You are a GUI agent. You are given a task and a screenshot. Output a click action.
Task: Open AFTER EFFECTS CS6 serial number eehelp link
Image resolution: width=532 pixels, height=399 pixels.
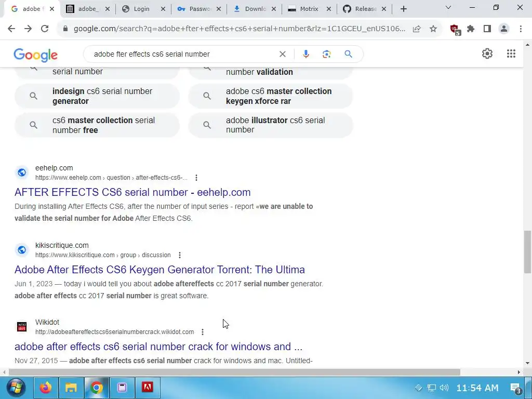pyautogui.click(x=132, y=192)
